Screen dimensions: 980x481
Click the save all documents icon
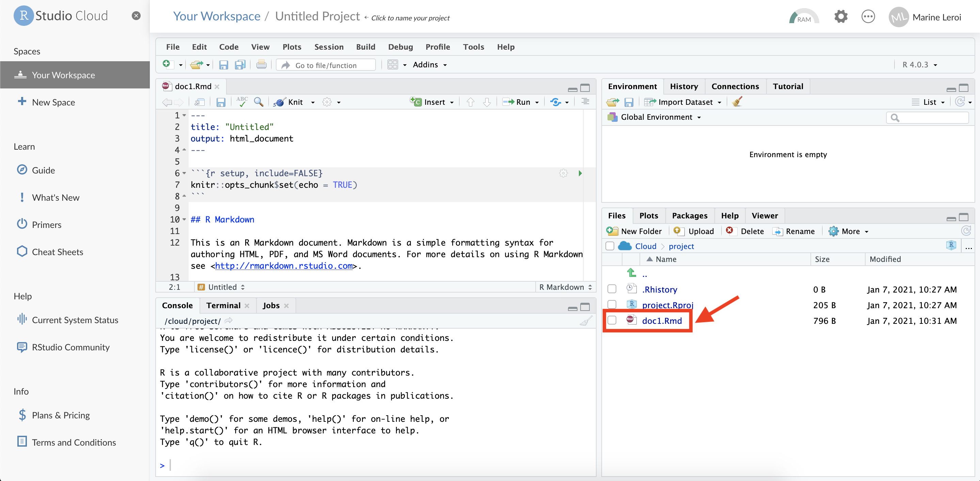click(x=240, y=65)
